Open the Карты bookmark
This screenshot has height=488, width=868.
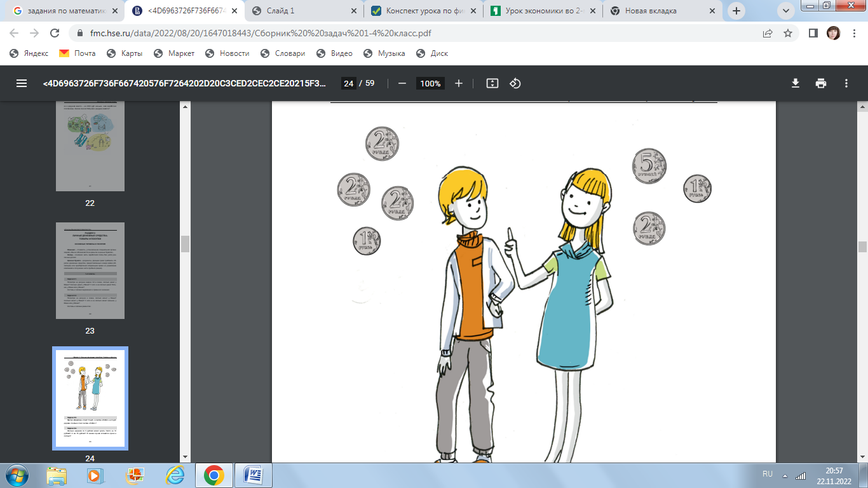pos(125,53)
